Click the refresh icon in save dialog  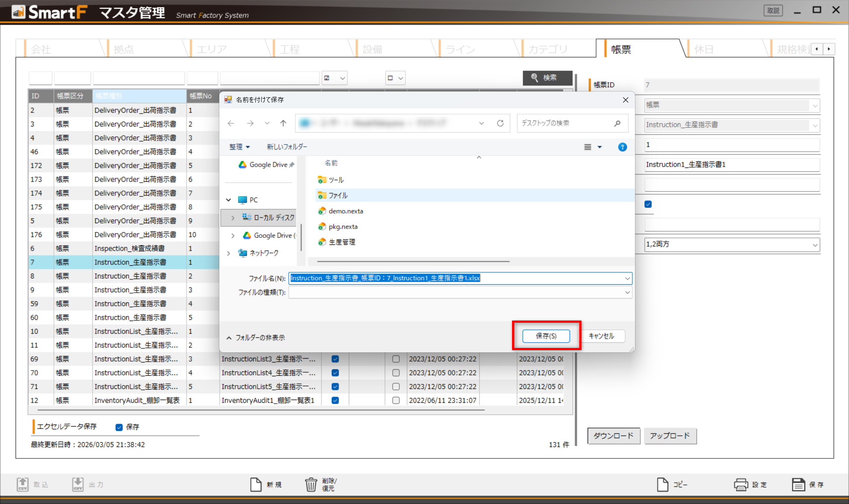pos(500,123)
